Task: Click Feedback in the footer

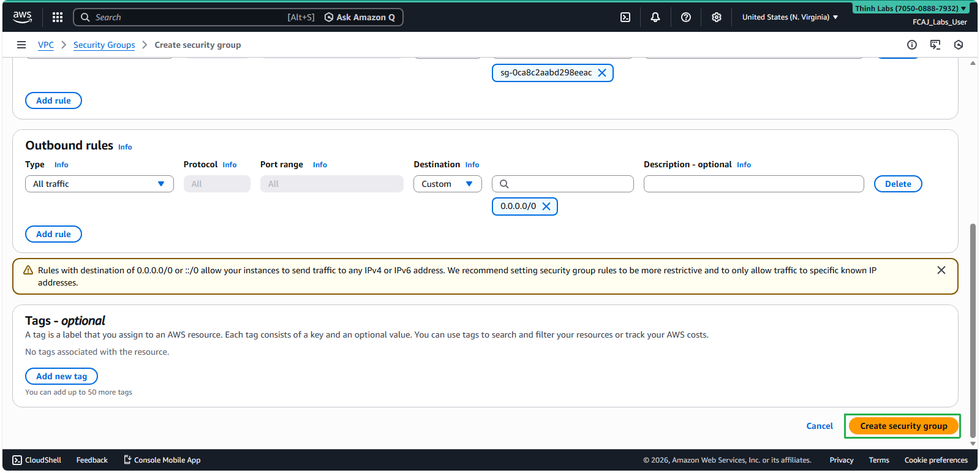Action: [92, 460]
